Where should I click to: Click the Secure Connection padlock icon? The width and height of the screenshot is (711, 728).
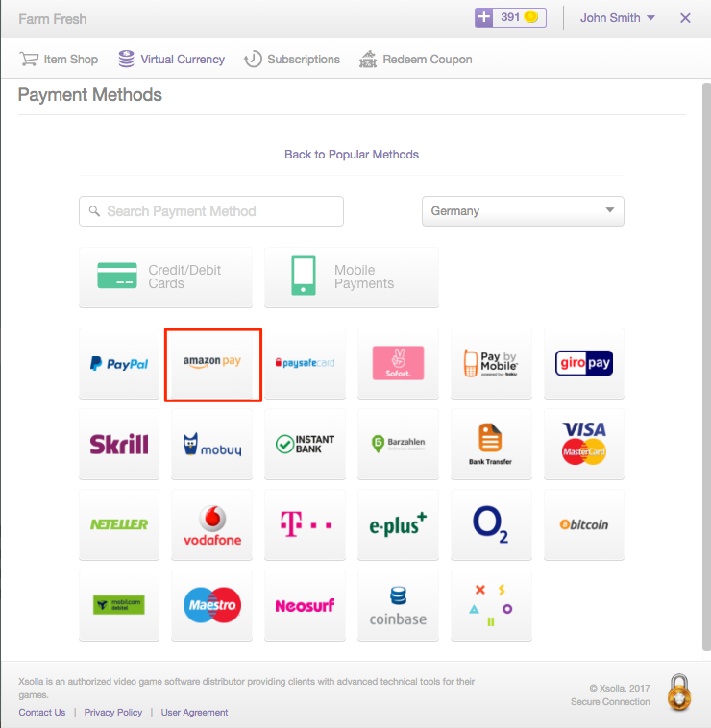pyautogui.click(x=679, y=692)
